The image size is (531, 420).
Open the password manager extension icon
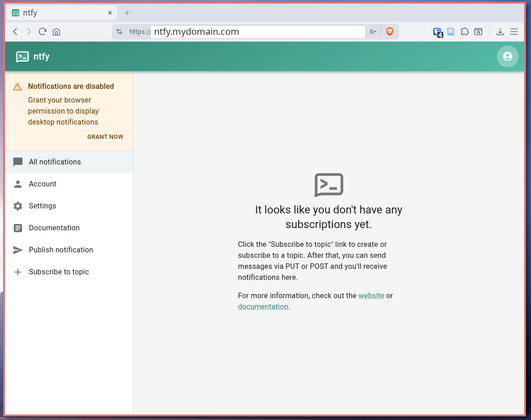click(x=437, y=32)
